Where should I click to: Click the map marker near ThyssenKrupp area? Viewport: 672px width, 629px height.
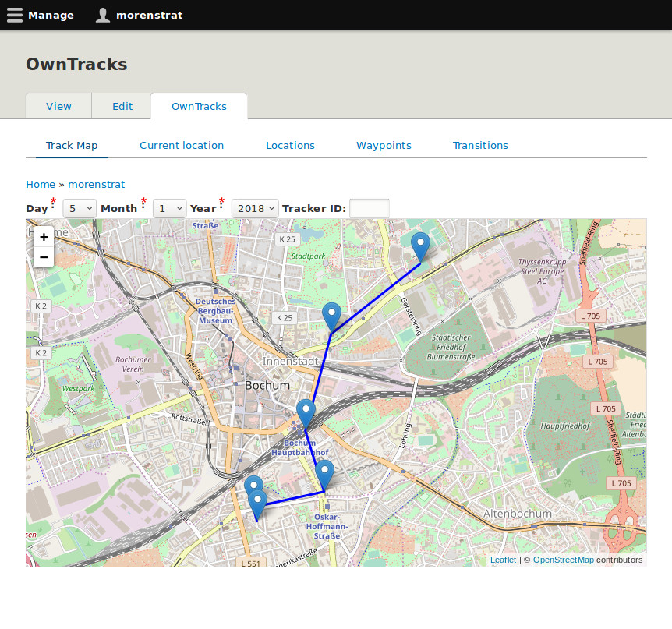[x=420, y=247]
